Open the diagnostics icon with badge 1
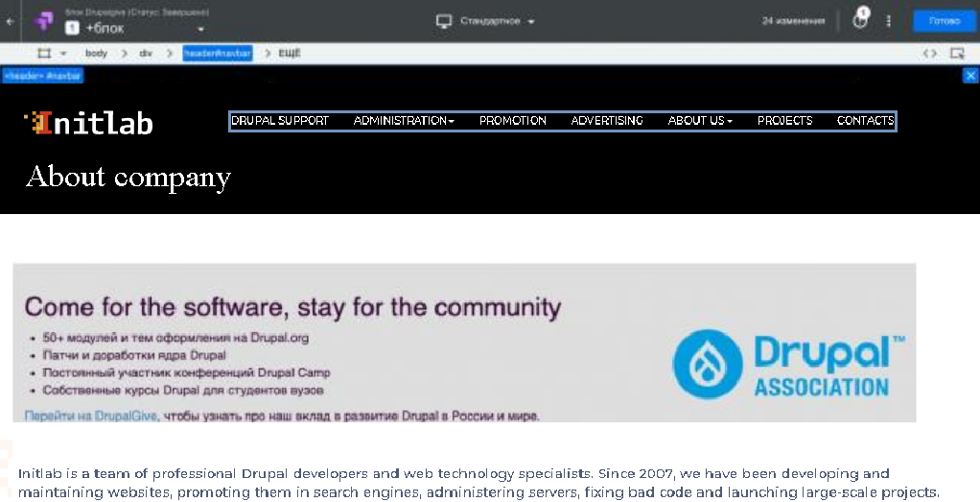The image size is (980, 502). tap(861, 19)
